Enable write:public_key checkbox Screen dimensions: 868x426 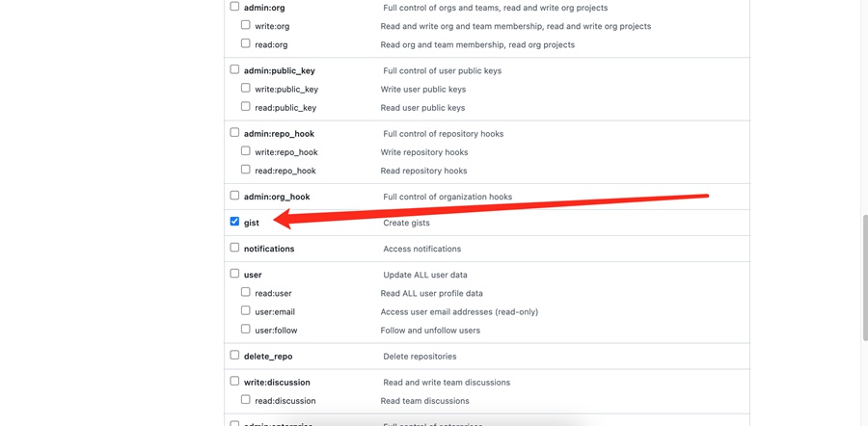246,89
